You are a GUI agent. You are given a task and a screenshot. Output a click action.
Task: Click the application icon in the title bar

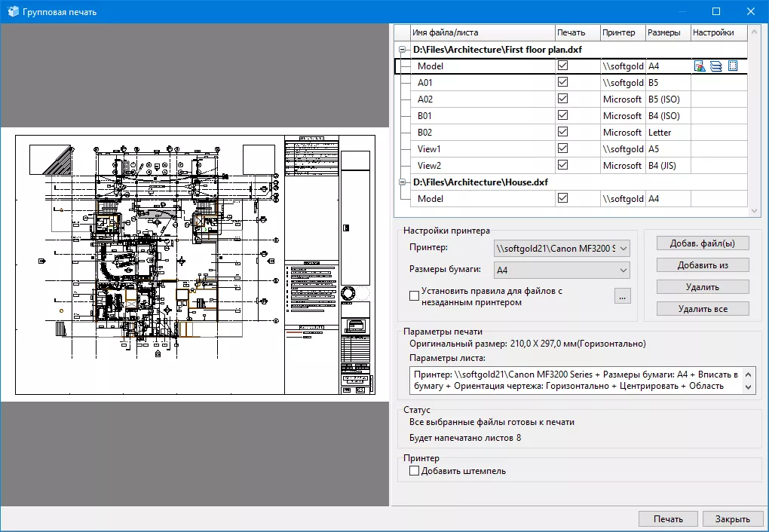click(x=11, y=11)
